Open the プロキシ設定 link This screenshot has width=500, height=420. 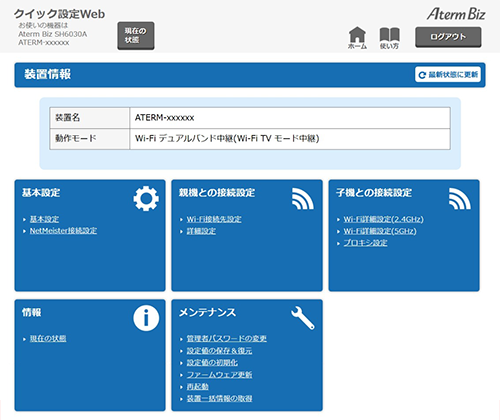tap(365, 243)
